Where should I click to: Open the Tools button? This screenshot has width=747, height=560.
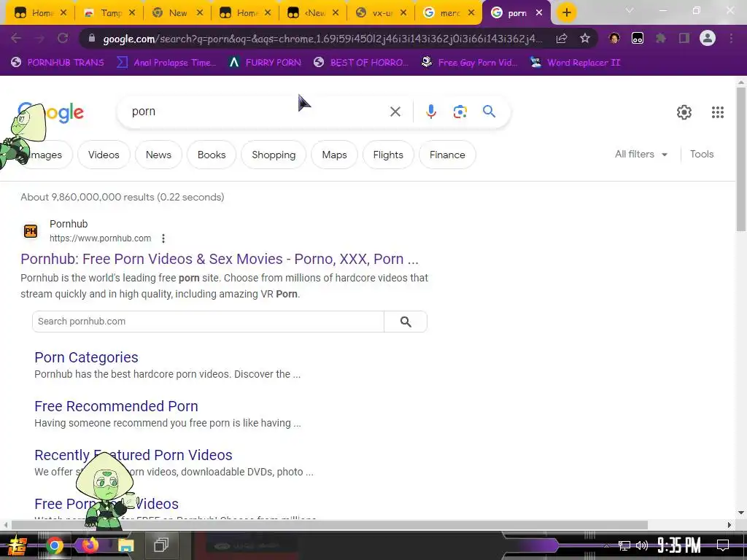[702, 155]
